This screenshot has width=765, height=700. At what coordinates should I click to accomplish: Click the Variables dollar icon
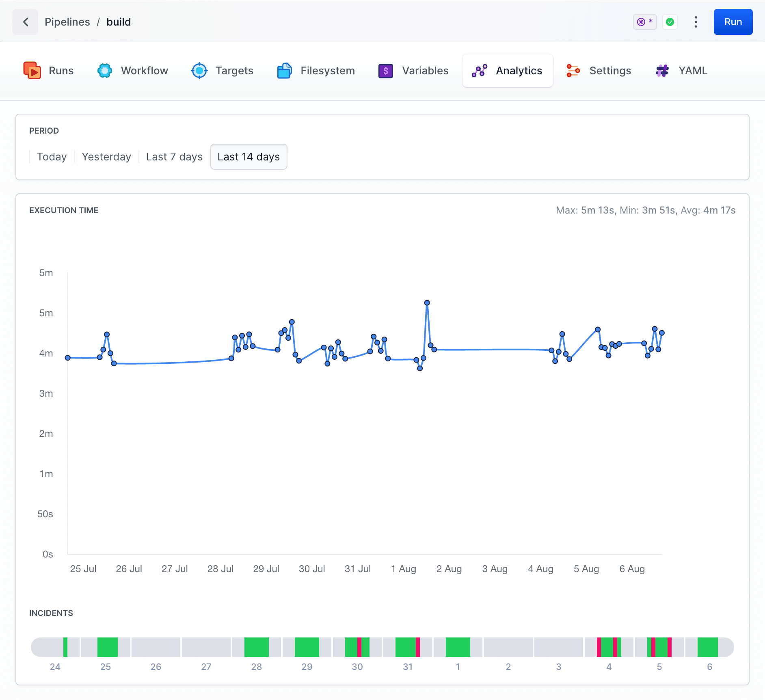point(385,71)
